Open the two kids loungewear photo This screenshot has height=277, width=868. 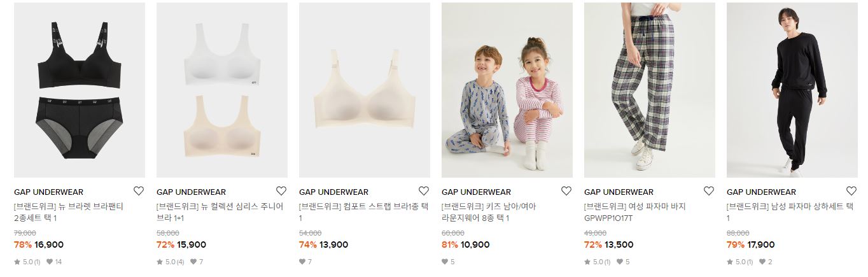pyautogui.click(x=507, y=90)
